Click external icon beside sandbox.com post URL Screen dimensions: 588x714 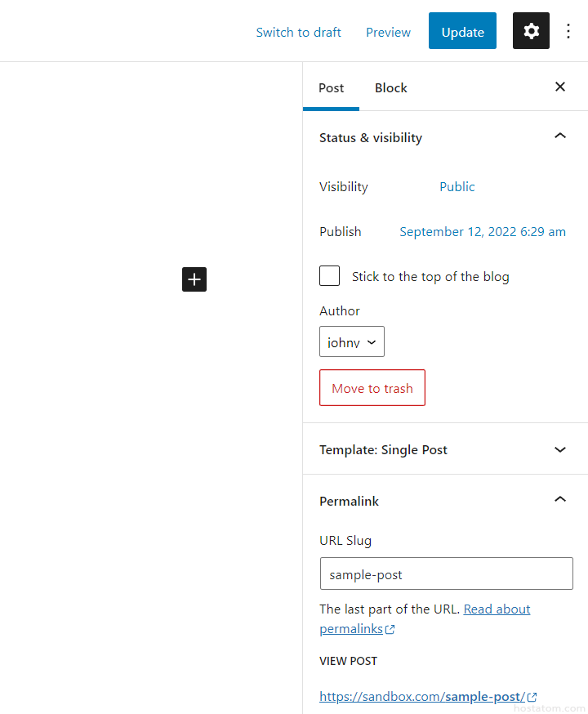coord(532,697)
